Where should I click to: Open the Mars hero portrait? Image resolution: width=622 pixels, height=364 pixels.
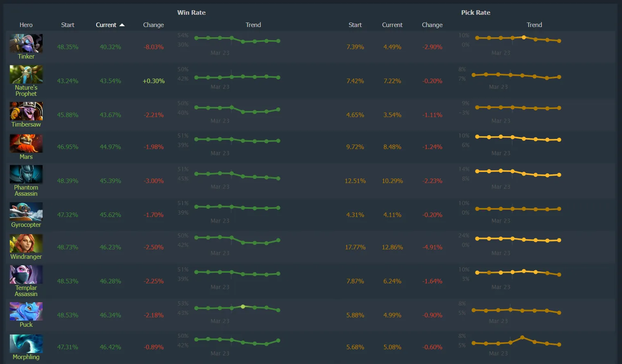click(26, 143)
